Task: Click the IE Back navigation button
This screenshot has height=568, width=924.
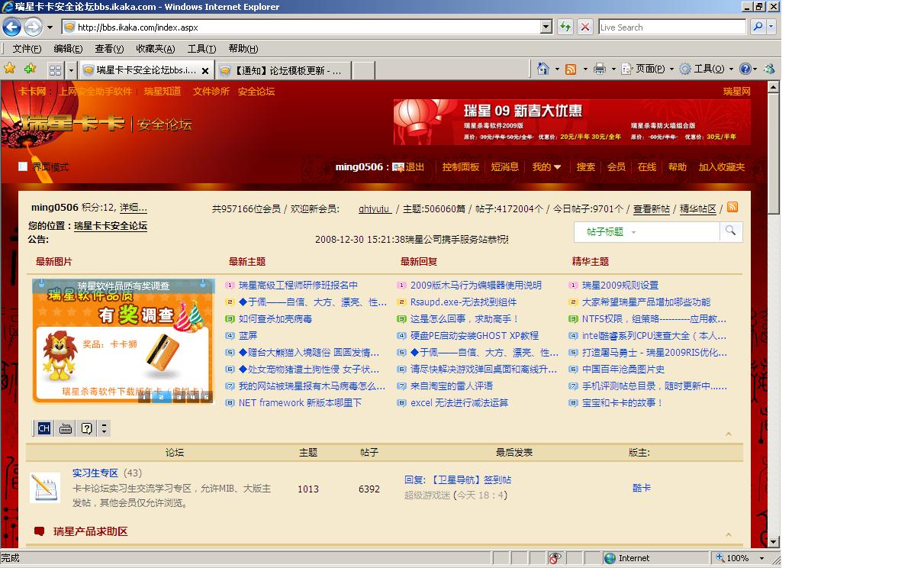Action: [x=12, y=27]
